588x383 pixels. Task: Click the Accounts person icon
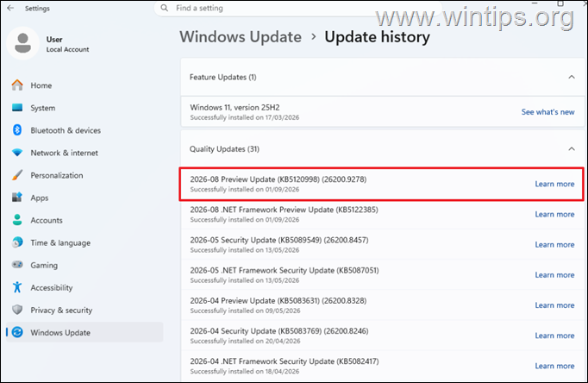17,220
